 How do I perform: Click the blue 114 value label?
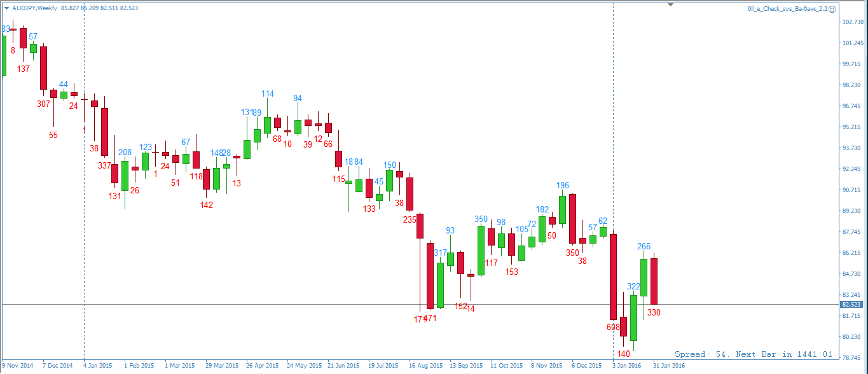coord(267,94)
